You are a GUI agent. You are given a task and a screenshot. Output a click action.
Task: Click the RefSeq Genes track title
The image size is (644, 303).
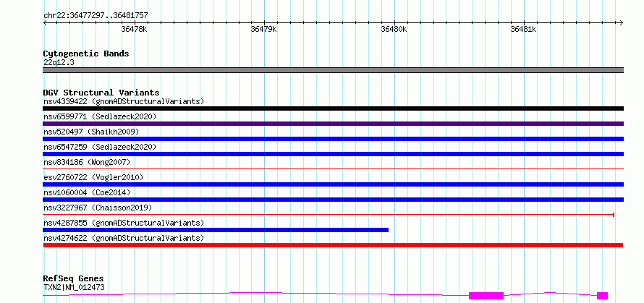tap(74, 279)
